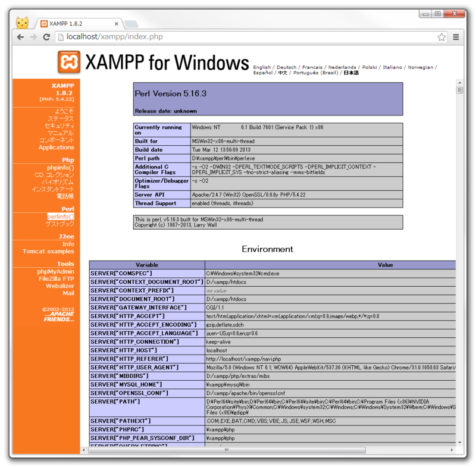The width and height of the screenshot is (476, 467).
Task: Close the XAMPP 1.8.2 tab
Action: coord(116,24)
